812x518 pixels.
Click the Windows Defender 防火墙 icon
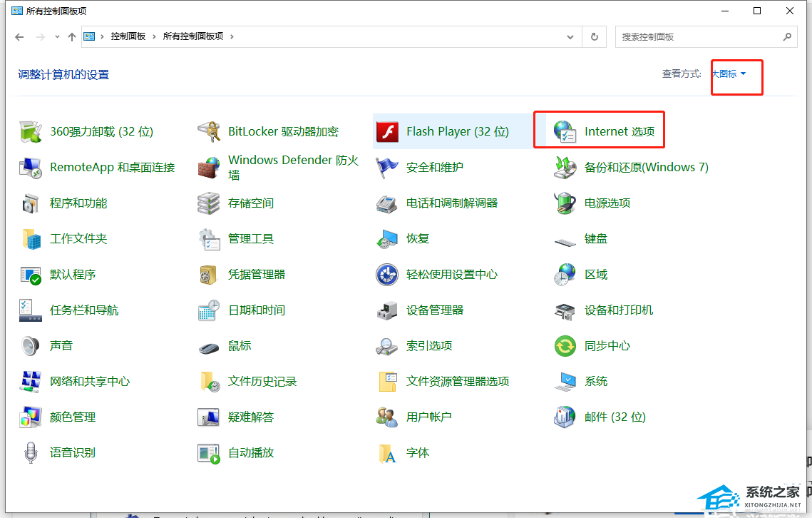[x=208, y=168]
